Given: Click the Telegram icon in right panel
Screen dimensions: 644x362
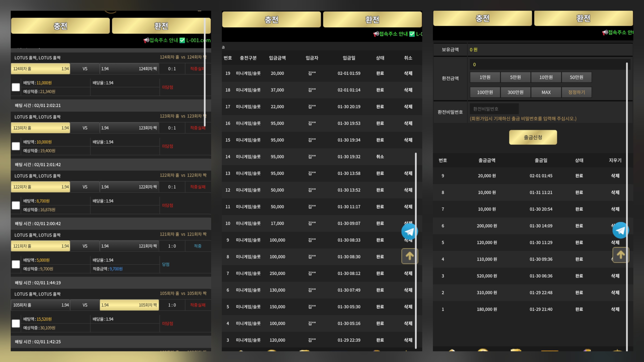Looking at the screenshot, I should click(x=621, y=230).
